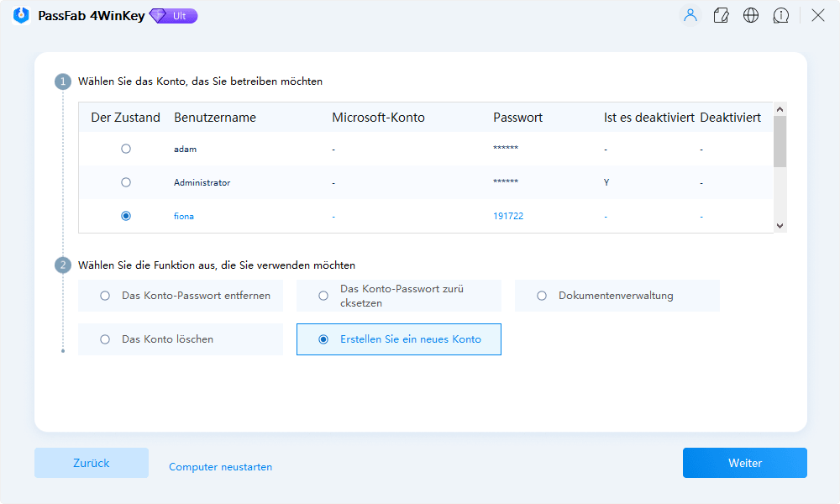Select the Das Konto löschen option
The height and width of the screenshot is (504, 840).
[104, 339]
